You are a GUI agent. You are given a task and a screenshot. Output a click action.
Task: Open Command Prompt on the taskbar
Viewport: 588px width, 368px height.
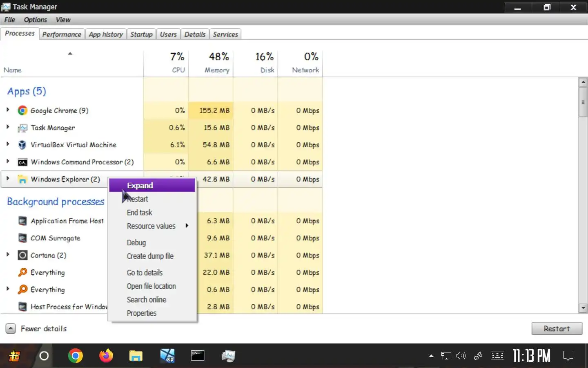point(198,356)
